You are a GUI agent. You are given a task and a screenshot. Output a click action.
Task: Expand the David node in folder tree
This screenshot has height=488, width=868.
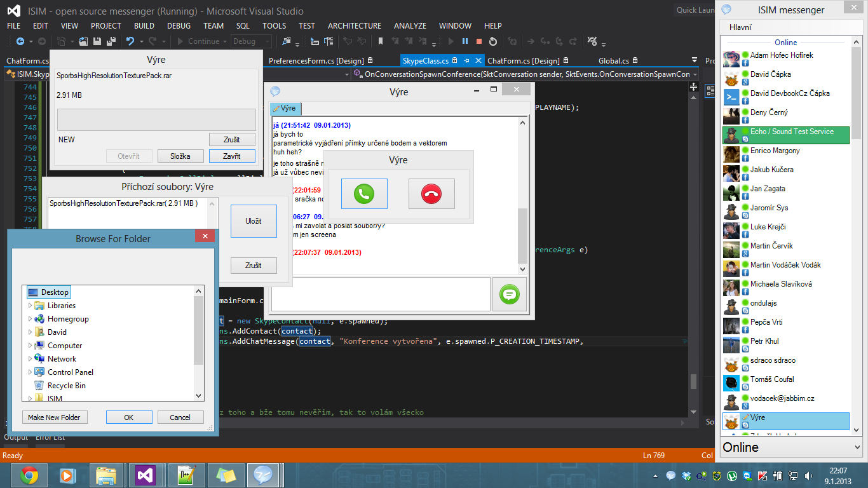coord(30,332)
